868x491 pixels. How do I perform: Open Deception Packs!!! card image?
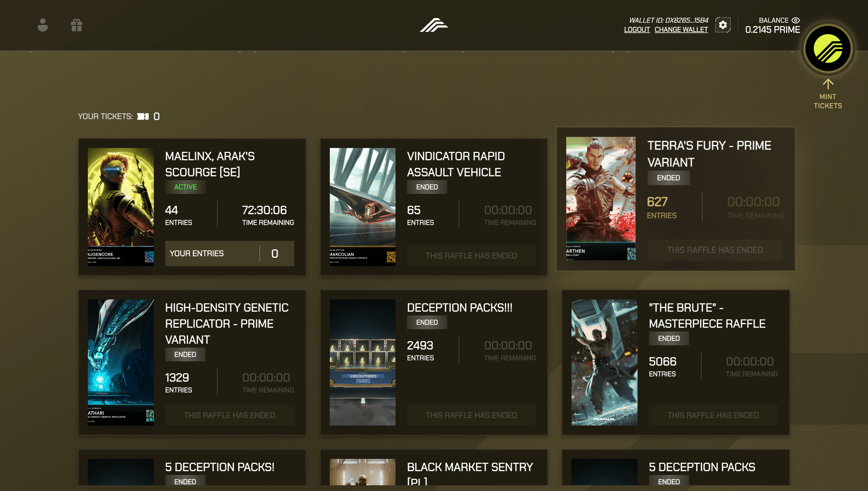pos(363,362)
